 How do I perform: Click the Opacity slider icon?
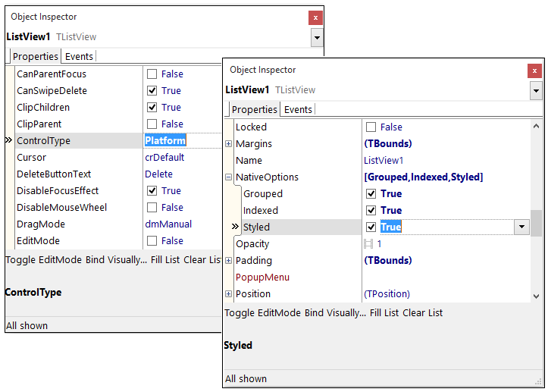pyautogui.click(x=369, y=244)
